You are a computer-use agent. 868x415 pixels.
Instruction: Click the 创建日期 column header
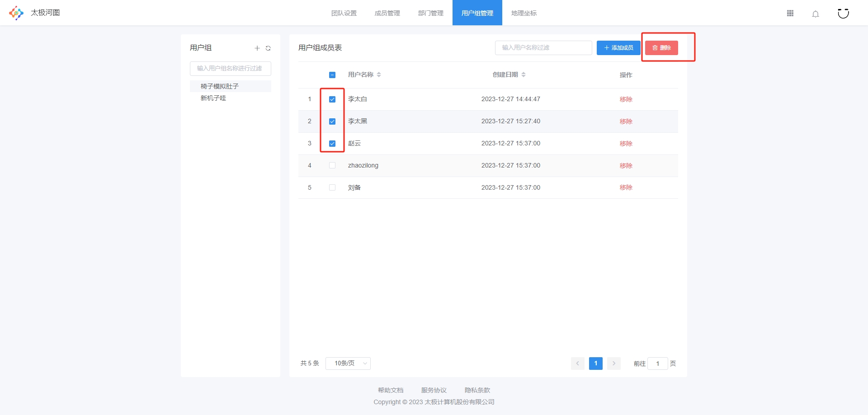pyautogui.click(x=505, y=75)
